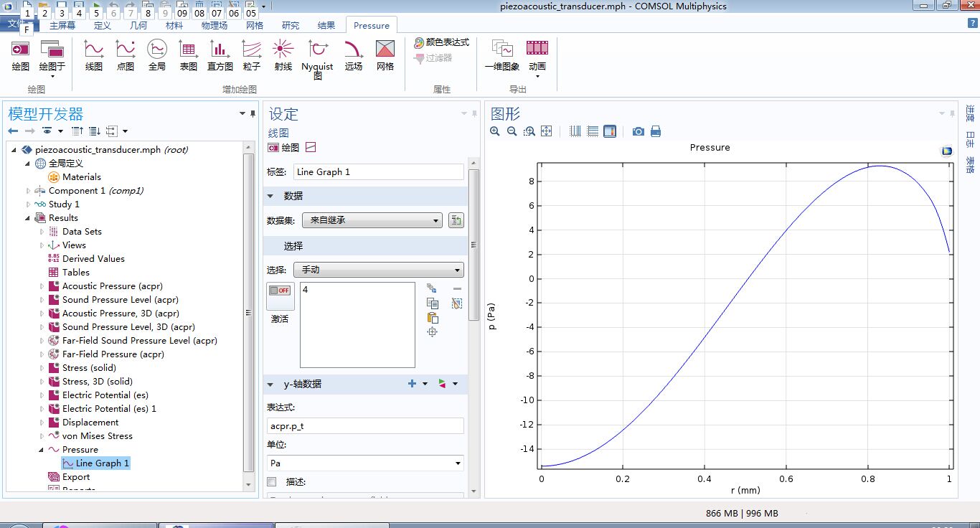Enable the 描述 description checkbox
The height and width of the screenshot is (528, 980).
coord(272,481)
